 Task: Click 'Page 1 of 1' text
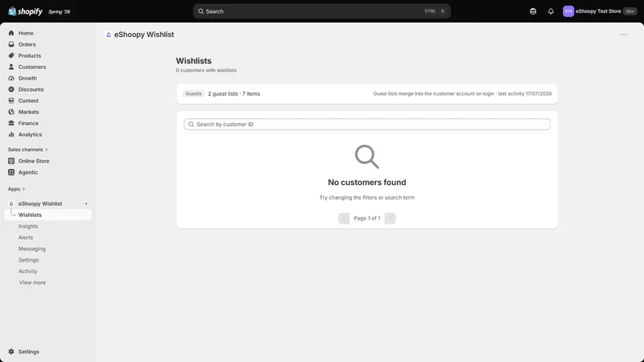pos(367,218)
